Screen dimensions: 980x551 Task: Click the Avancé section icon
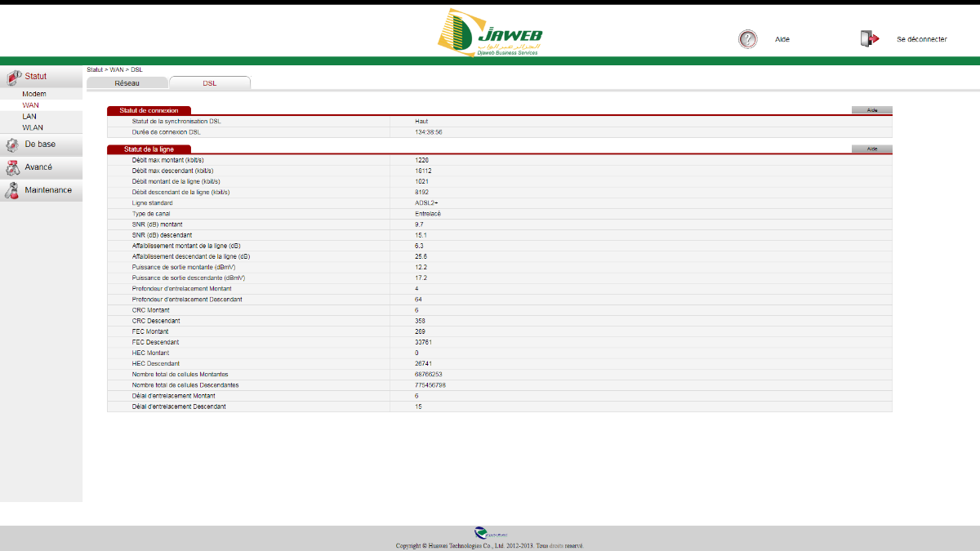(12, 168)
